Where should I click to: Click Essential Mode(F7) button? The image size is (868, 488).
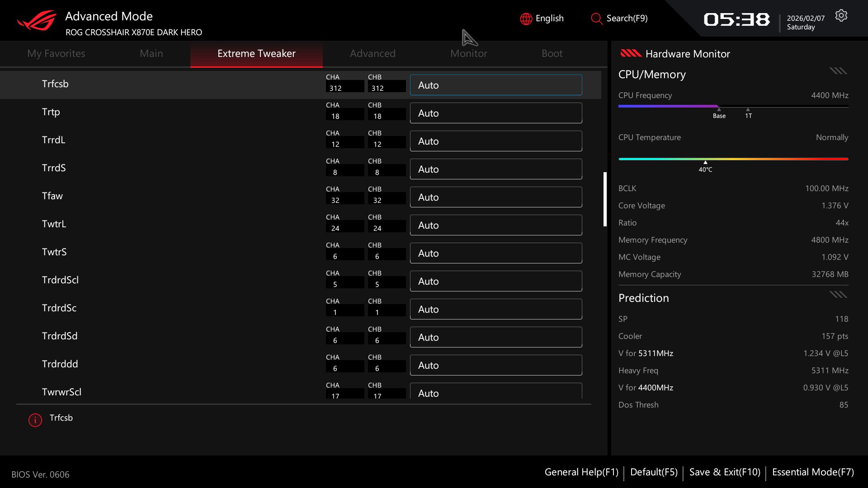click(812, 472)
